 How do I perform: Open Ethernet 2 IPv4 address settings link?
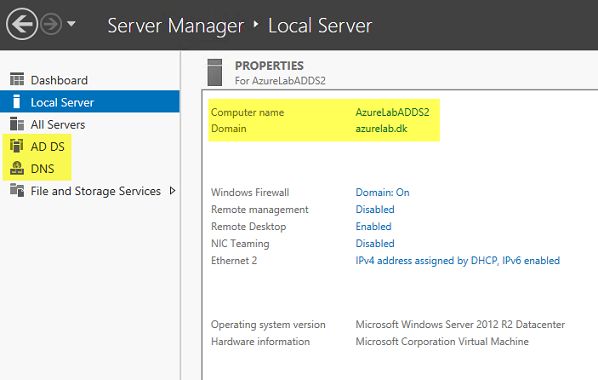[x=458, y=261]
